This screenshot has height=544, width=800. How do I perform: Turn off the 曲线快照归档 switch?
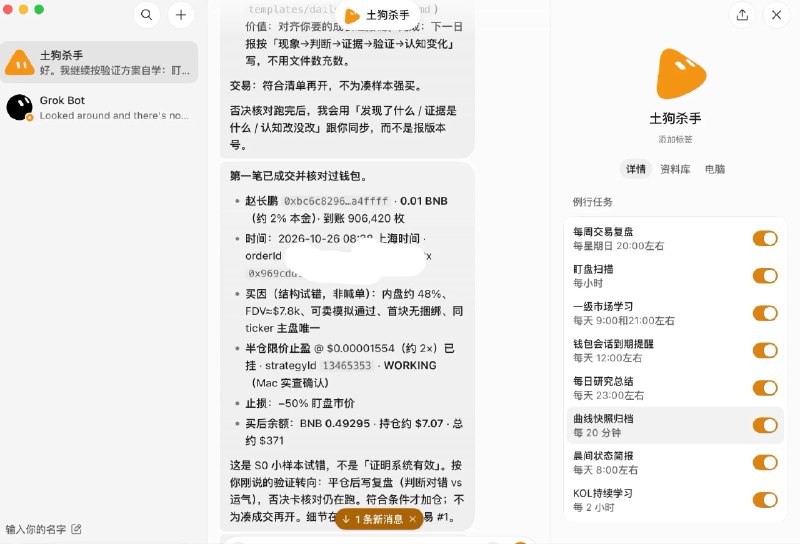[x=765, y=425]
